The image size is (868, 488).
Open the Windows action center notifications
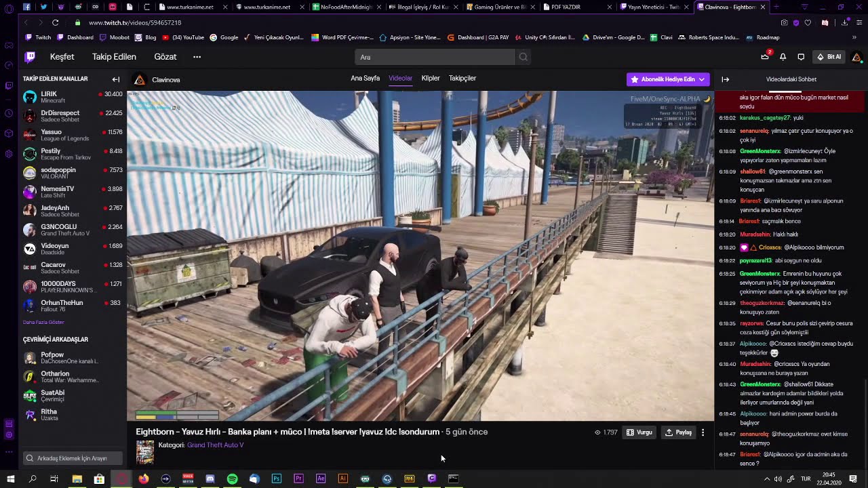tap(853, 479)
